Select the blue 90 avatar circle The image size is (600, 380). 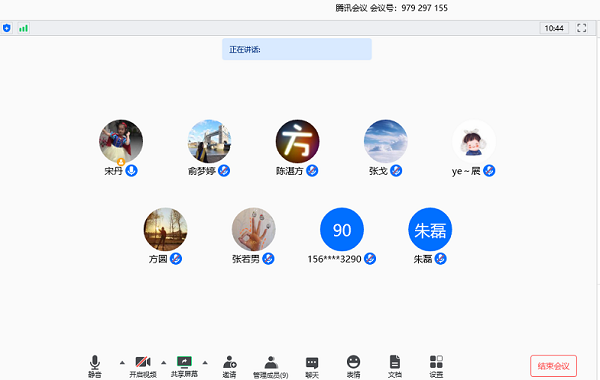point(342,229)
